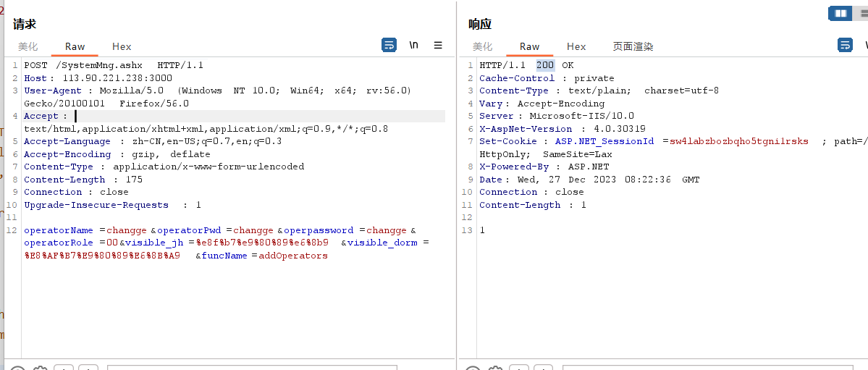Click the User-Agent header name
Viewport: 868px width, 370px height.
(53, 91)
